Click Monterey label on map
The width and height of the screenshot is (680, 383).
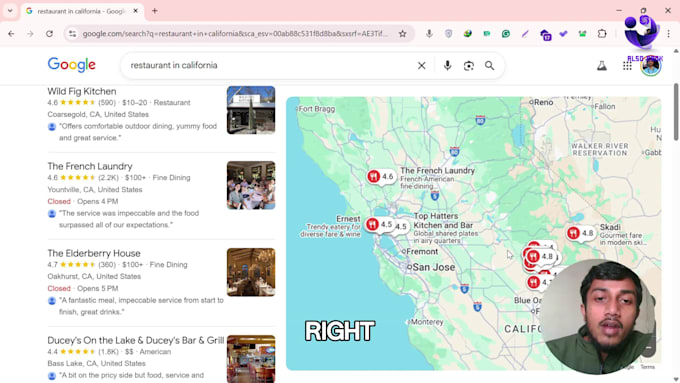click(427, 322)
